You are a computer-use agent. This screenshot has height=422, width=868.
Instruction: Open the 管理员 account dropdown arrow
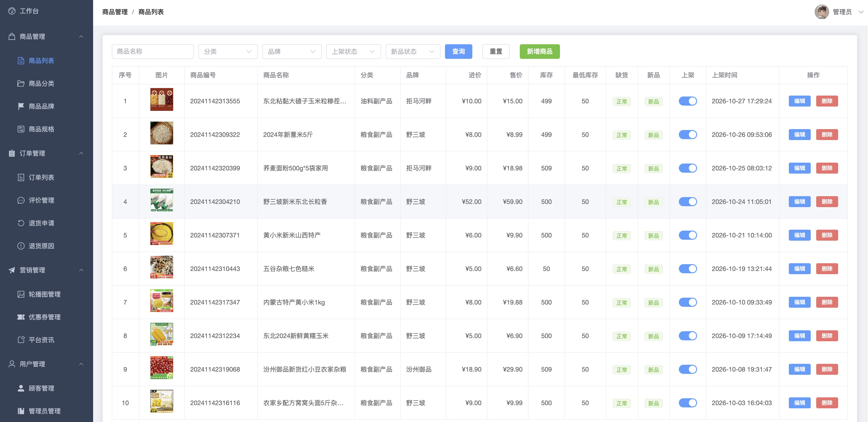(x=861, y=12)
